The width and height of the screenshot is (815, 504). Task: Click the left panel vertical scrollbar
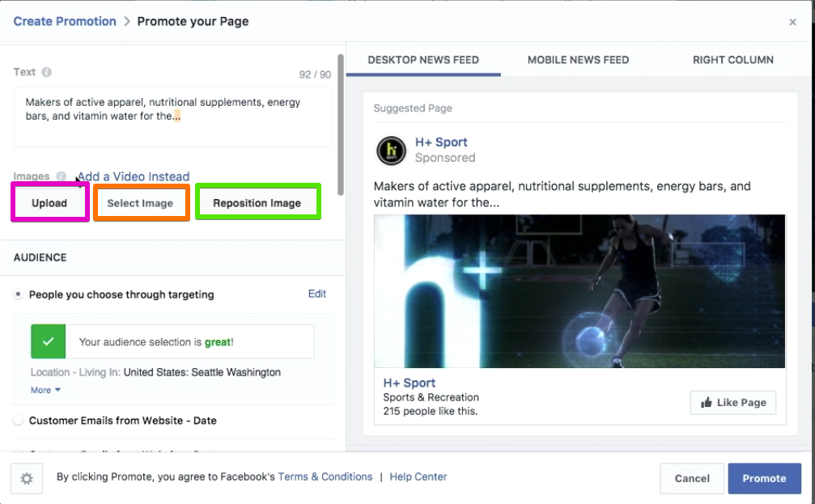(x=341, y=125)
